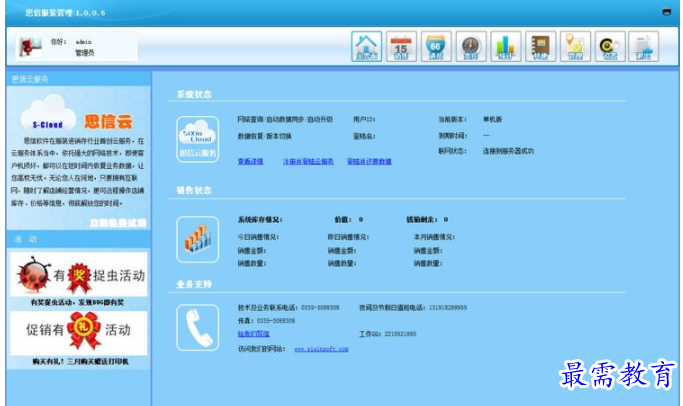Click the sales status bar chart icon
The height and width of the screenshot is (406, 683).
click(197, 238)
